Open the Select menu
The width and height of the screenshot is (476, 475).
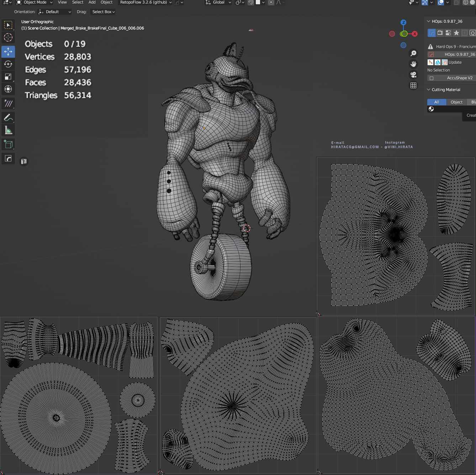[78, 2]
